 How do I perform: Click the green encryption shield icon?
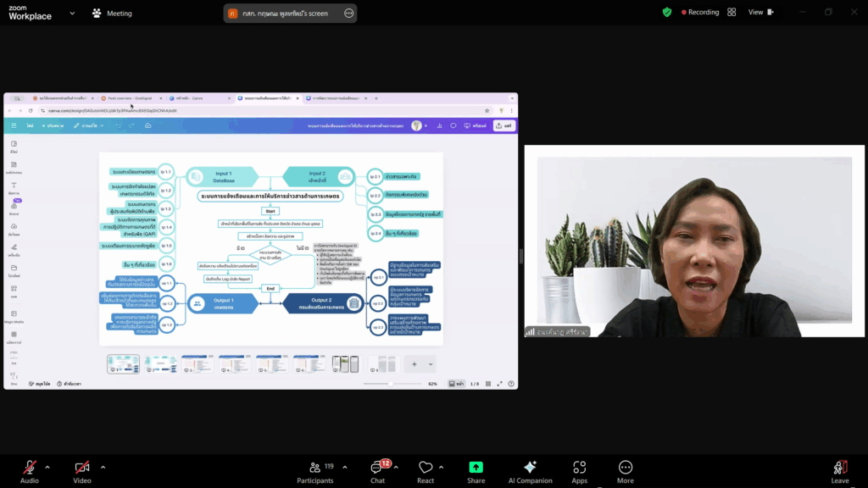(x=667, y=13)
